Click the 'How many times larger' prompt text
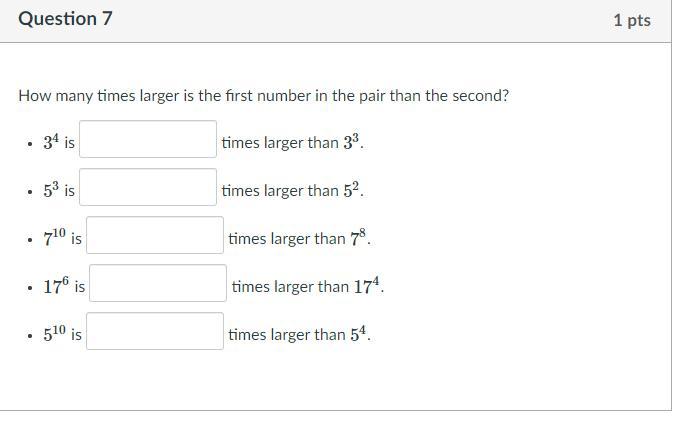 (x=263, y=96)
